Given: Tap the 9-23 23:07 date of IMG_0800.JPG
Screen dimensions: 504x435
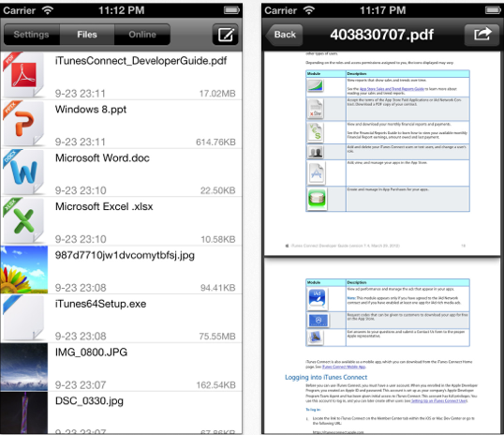Looking at the screenshot, I should coord(81,385).
